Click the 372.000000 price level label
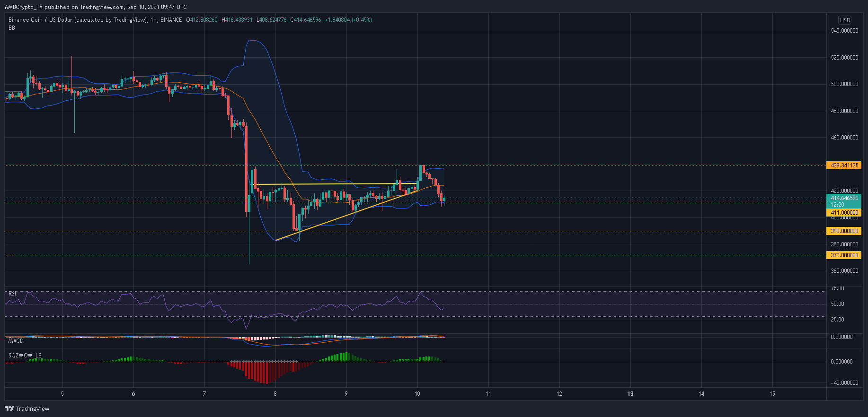This screenshot has width=868, height=417. pos(844,255)
